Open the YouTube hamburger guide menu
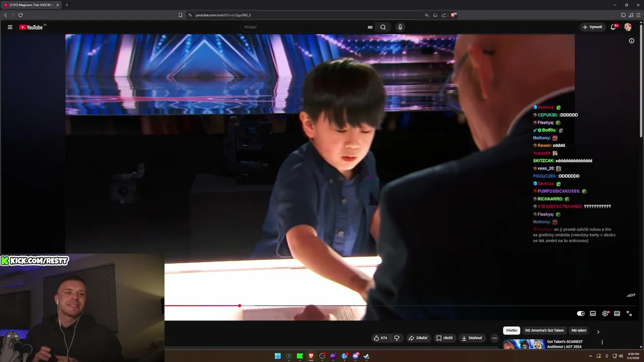The width and height of the screenshot is (644, 362). (x=10, y=27)
